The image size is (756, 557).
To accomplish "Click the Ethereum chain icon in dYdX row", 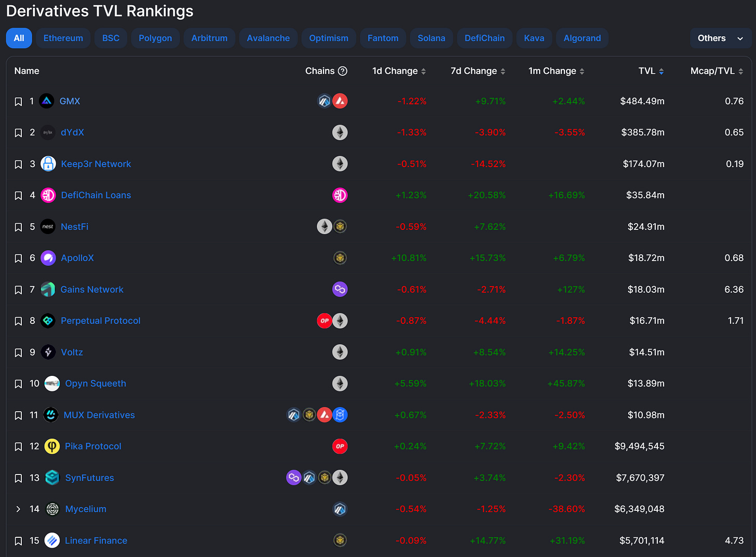I will point(340,132).
